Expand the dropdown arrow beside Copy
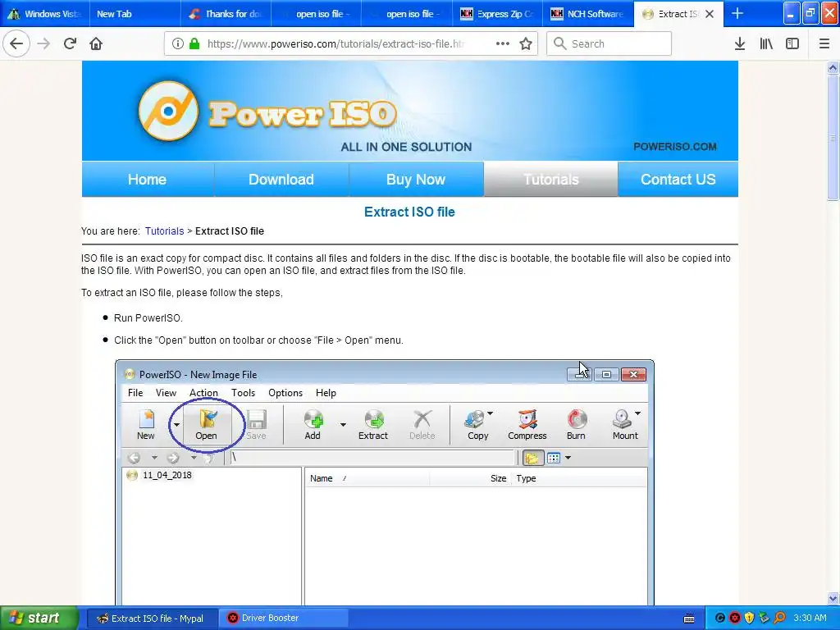The image size is (840, 630). click(x=490, y=413)
